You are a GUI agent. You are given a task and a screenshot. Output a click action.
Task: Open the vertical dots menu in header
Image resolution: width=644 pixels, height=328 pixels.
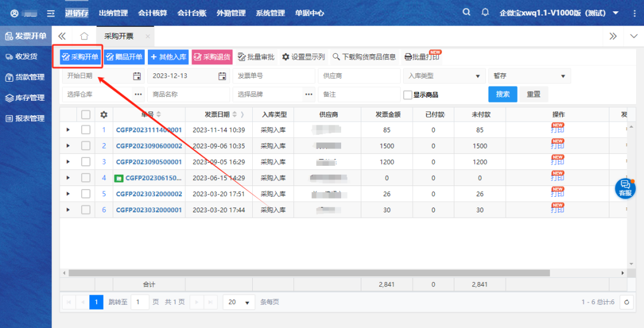[634, 13]
